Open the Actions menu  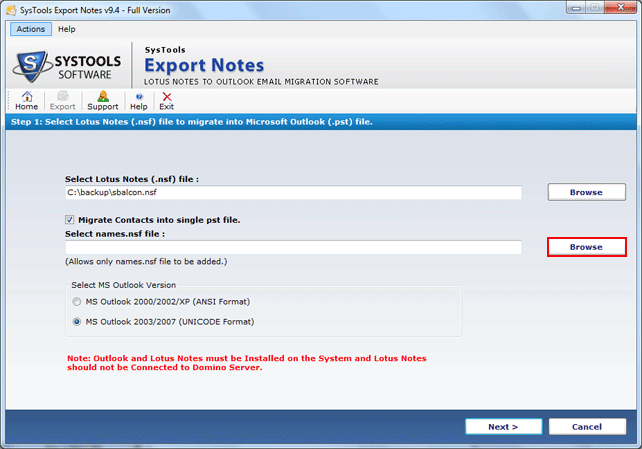coord(31,29)
